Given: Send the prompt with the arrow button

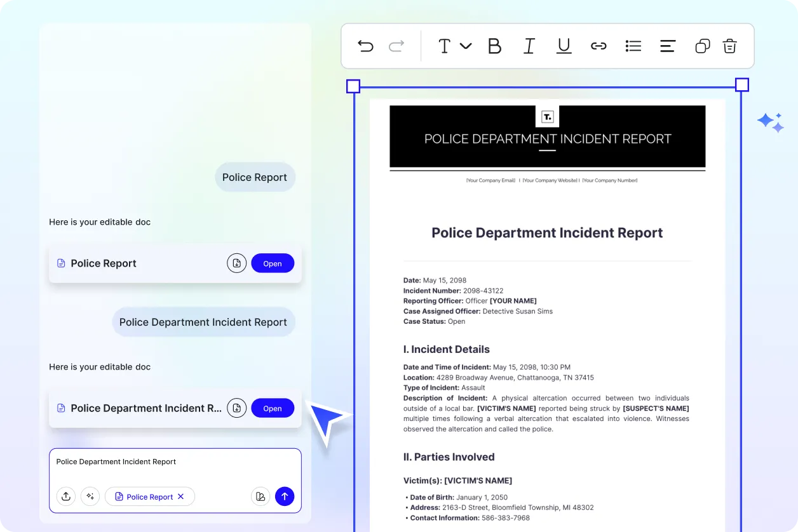Looking at the screenshot, I should pyautogui.click(x=285, y=496).
